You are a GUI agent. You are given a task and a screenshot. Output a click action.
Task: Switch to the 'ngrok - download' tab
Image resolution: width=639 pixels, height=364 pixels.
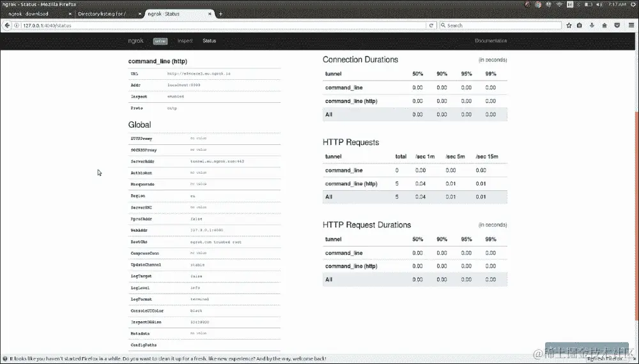point(38,14)
